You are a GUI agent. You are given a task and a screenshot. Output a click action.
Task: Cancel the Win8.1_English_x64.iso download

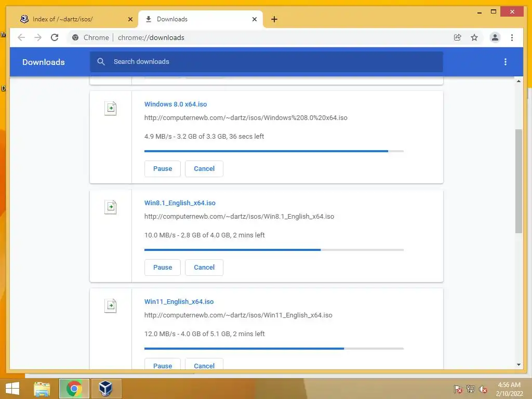pos(204,268)
